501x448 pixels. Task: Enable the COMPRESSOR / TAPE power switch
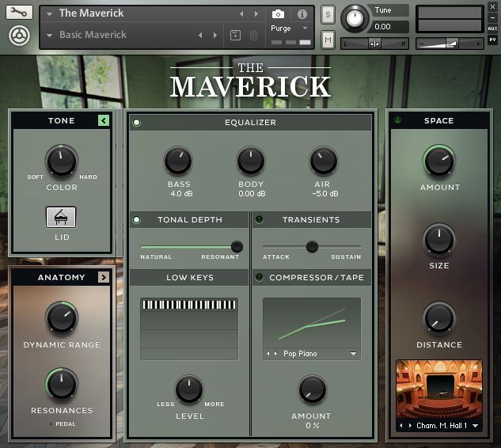tap(259, 277)
